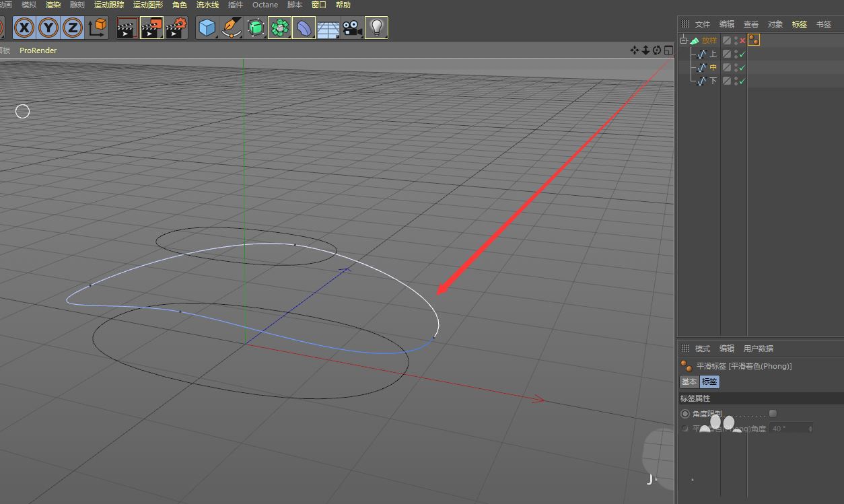Viewport: 844px width, 504px height.
Task: Add a floor environment object
Action: 328,28
